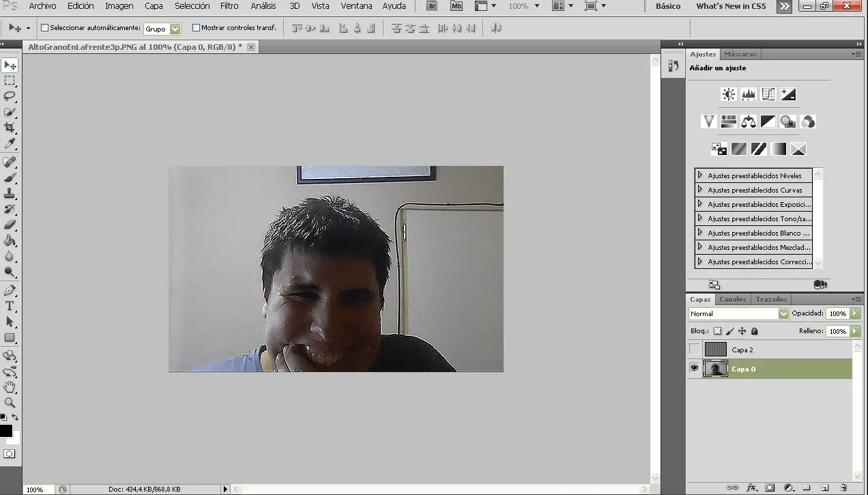Screen dimensions: 868x495
Task: Expand Ajustes preestablecidos Exposici...
Action: pyautogui.click(x=700, y=204)
